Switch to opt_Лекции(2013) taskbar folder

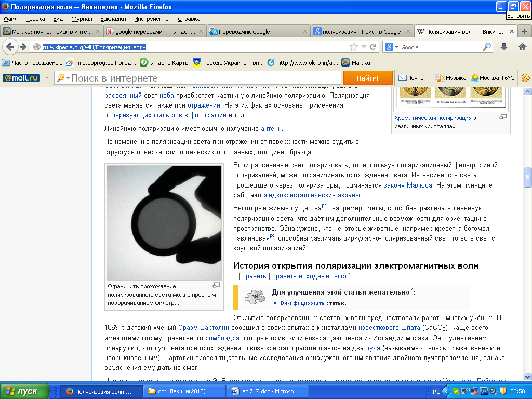[184, 392]
